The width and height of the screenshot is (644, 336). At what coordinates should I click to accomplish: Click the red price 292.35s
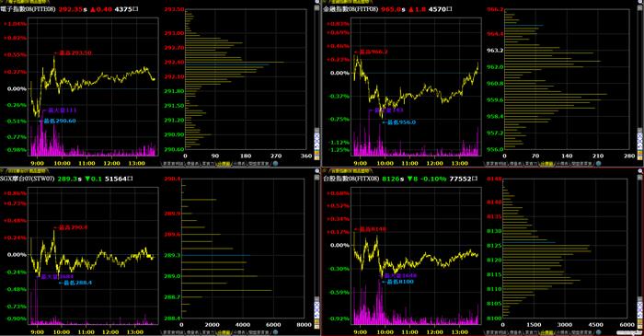pos(73,9)
